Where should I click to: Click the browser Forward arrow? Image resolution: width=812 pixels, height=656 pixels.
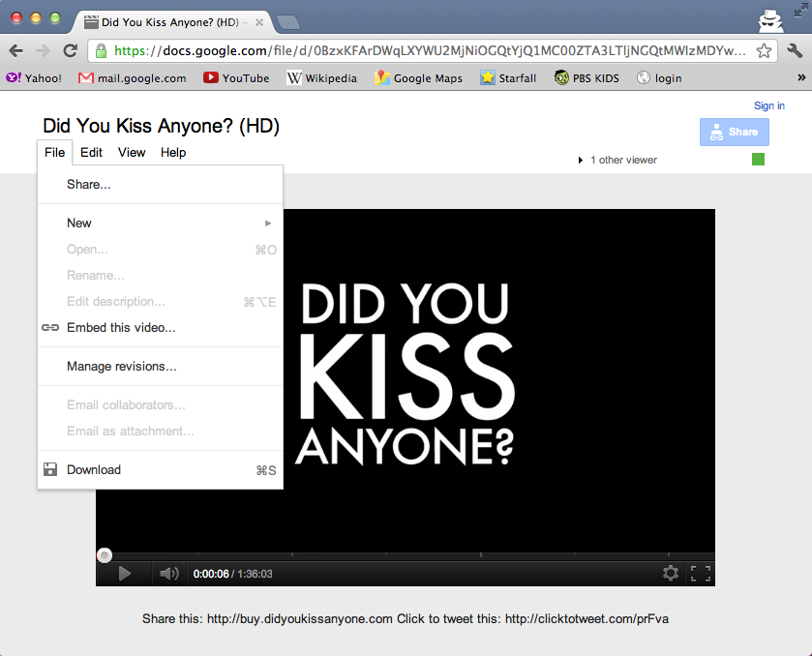coord(43,50)
